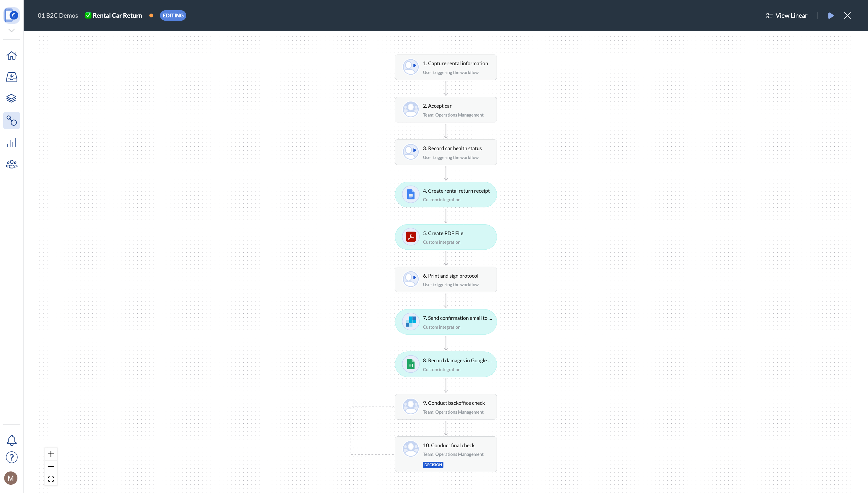This screenshot has height=493, width=868.
Task: Click the Rental Car Return title
Action: 117,16
